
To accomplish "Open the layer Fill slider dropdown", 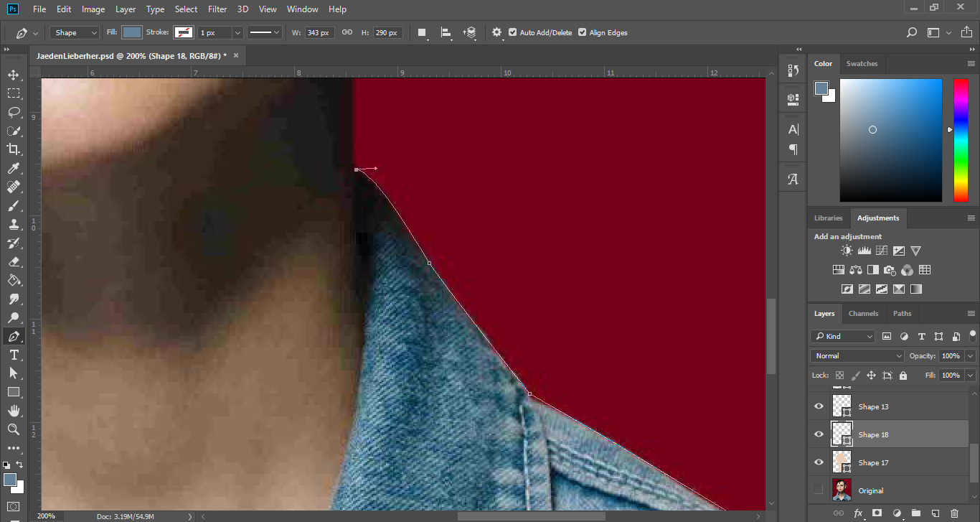I will coord(971,376).
